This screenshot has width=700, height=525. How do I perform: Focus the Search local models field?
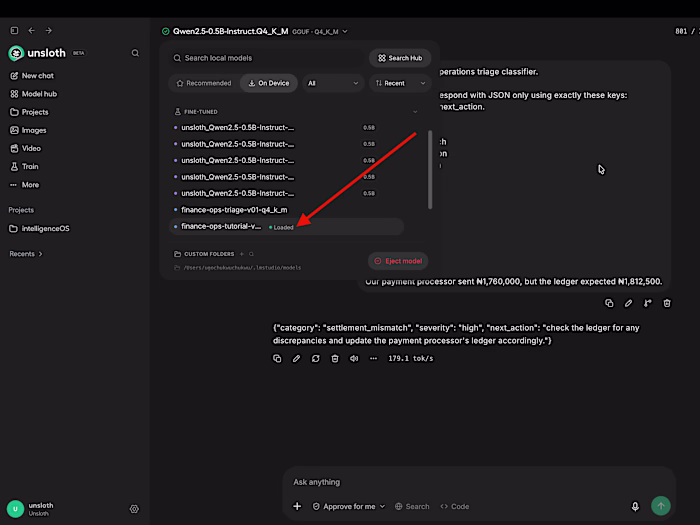[x=267, y=58]
